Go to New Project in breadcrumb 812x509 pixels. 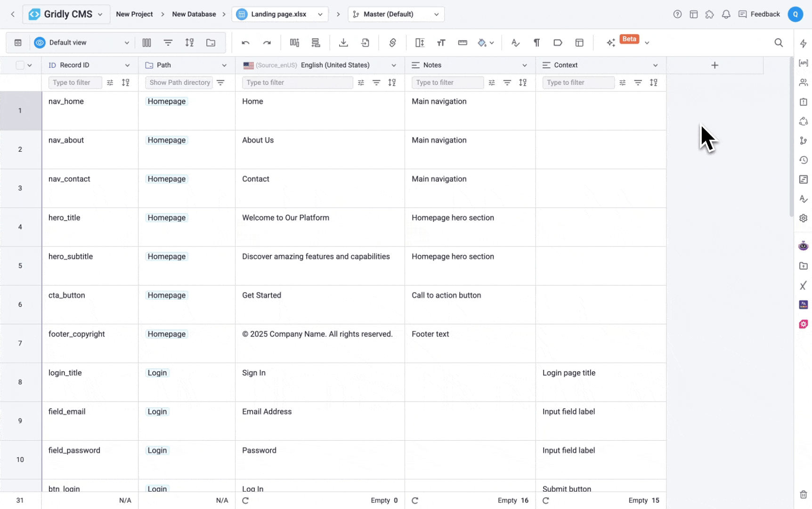pyautogui.click(x=134, y=14)
